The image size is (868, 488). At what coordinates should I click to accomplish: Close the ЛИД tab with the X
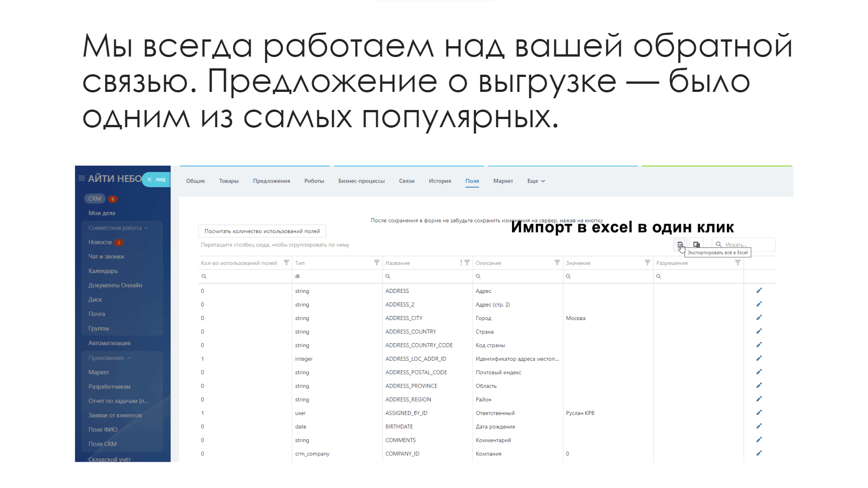click(x=149, y=180)
